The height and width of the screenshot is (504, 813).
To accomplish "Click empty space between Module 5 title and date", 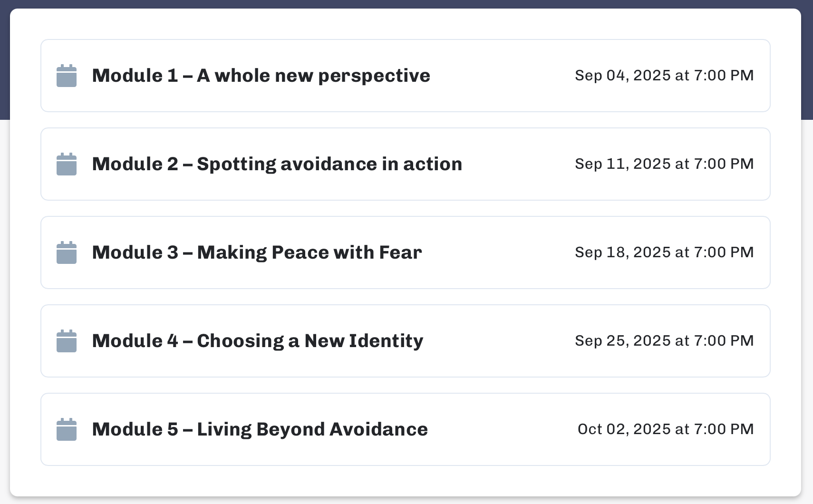I will (x=503, y=429).
